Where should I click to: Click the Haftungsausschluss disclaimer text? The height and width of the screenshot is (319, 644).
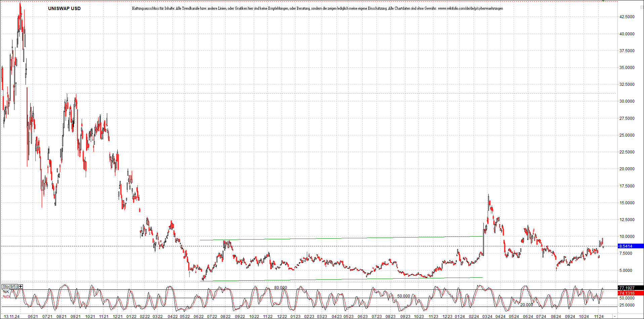[317, 8]
